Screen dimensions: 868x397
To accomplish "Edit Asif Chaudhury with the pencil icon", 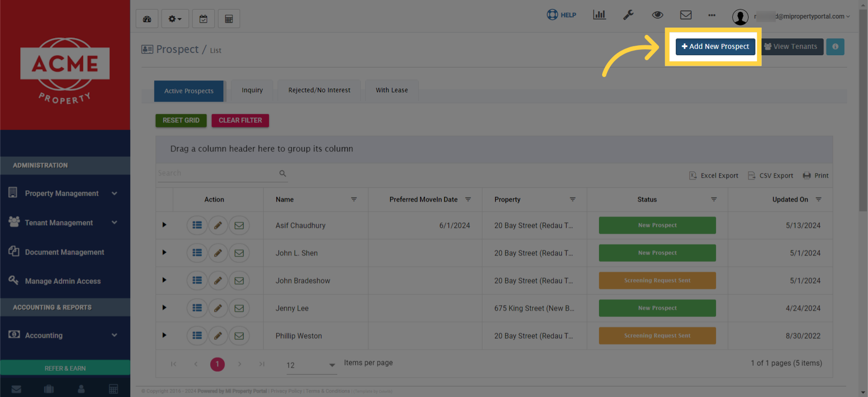I will tap(218, 225).
